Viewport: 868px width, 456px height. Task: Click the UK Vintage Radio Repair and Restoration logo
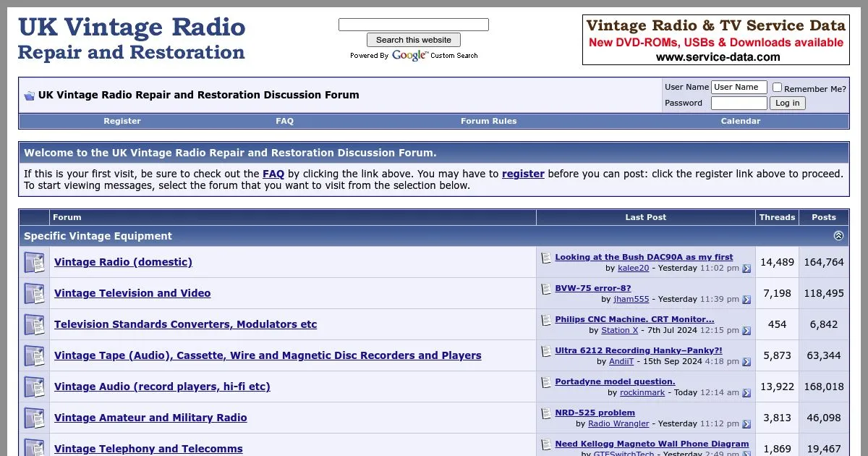[132, 38]
